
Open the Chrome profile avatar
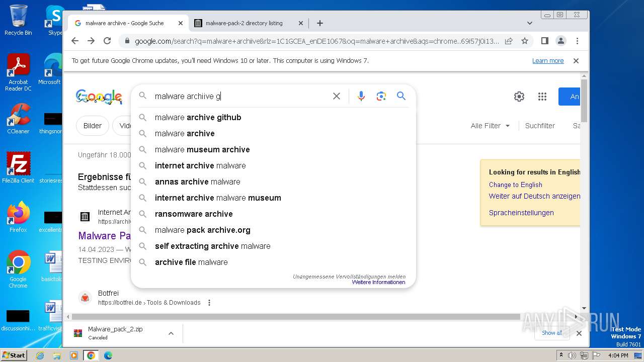561,41
